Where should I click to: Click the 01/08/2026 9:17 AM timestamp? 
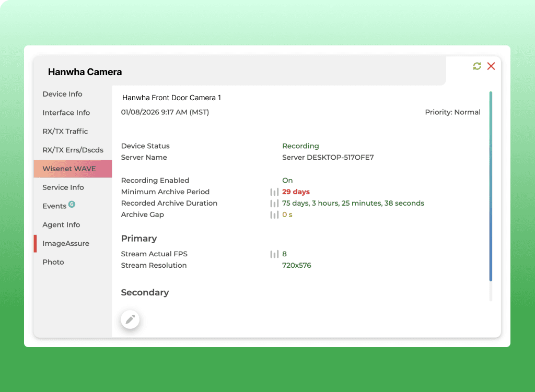coord(165,112)
